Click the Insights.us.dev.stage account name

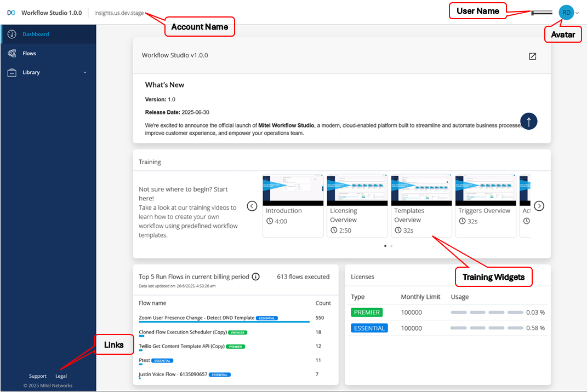click(x=119, y=13)
